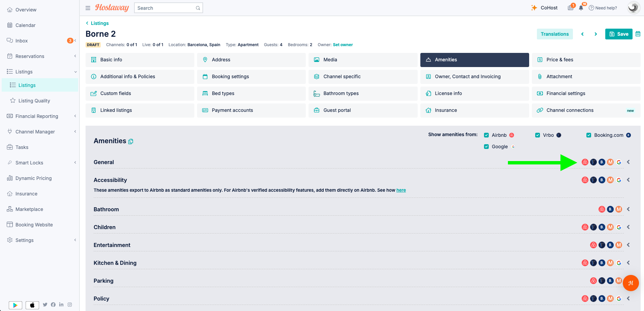Expand the Bathroom amenities section
644x311 pixels.
tap(629, 209)
